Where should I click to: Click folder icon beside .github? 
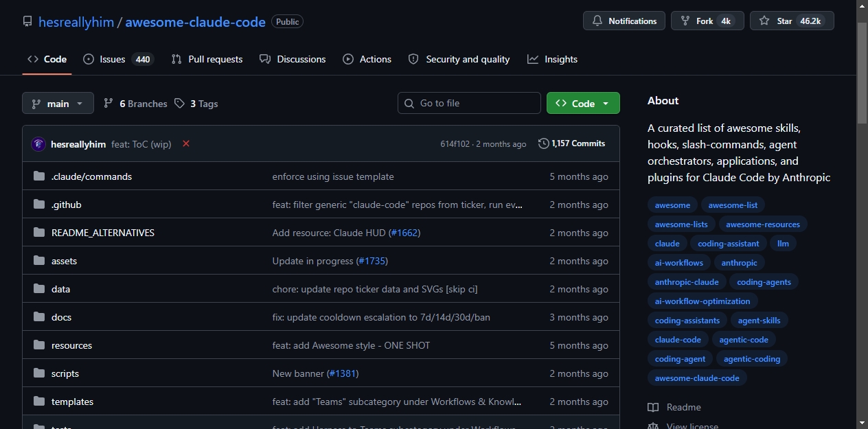(39, 205)
